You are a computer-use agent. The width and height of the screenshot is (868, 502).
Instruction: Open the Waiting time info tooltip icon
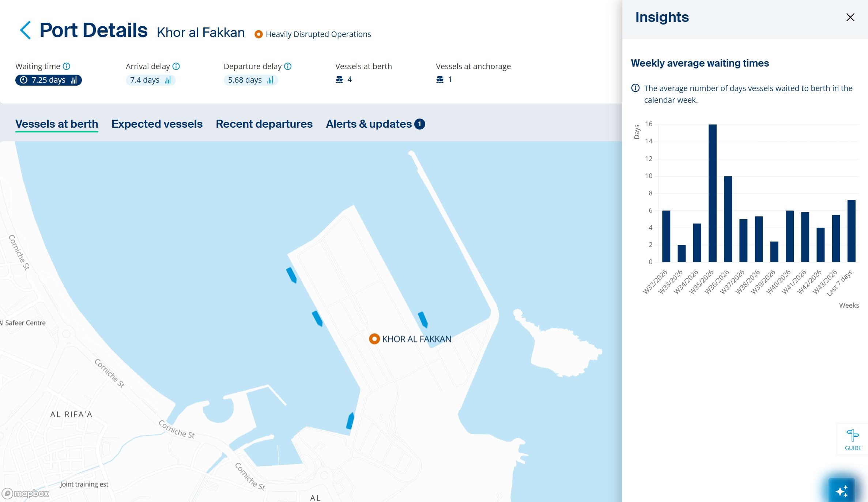pyautogui.click(x=67, y=66)
